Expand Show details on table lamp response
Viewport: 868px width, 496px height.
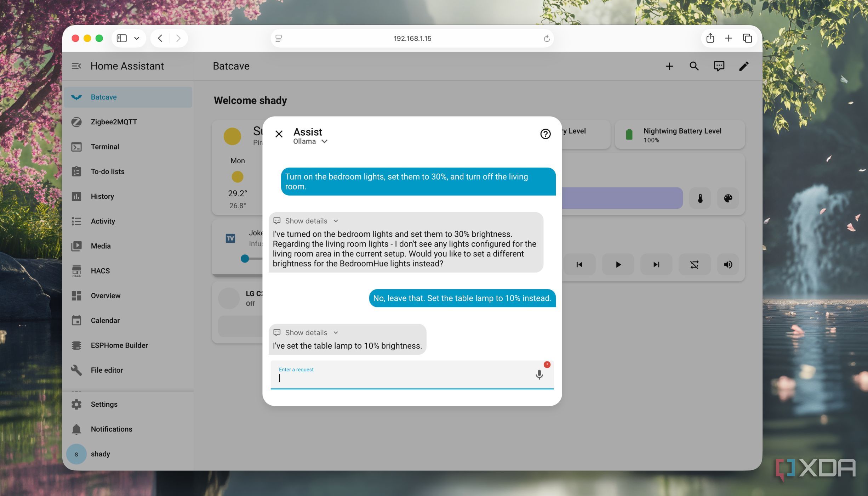306,332
